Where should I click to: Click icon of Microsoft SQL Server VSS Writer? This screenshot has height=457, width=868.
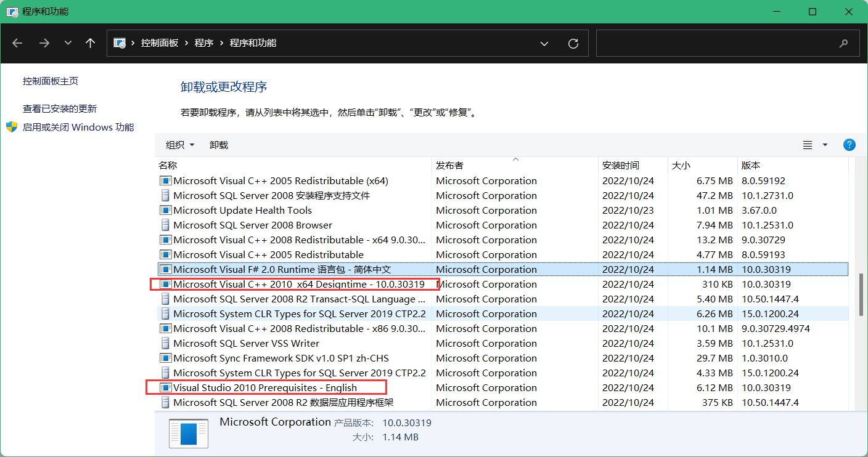165,343
